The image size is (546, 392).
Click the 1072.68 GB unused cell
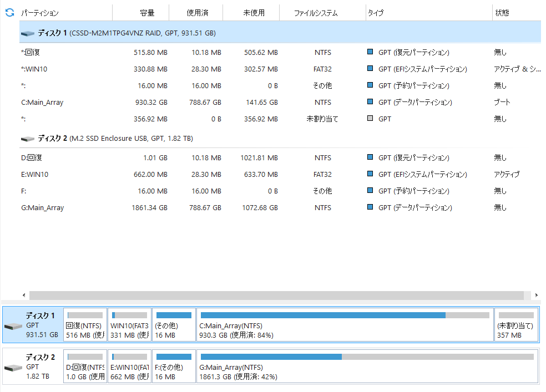[260, 208]
